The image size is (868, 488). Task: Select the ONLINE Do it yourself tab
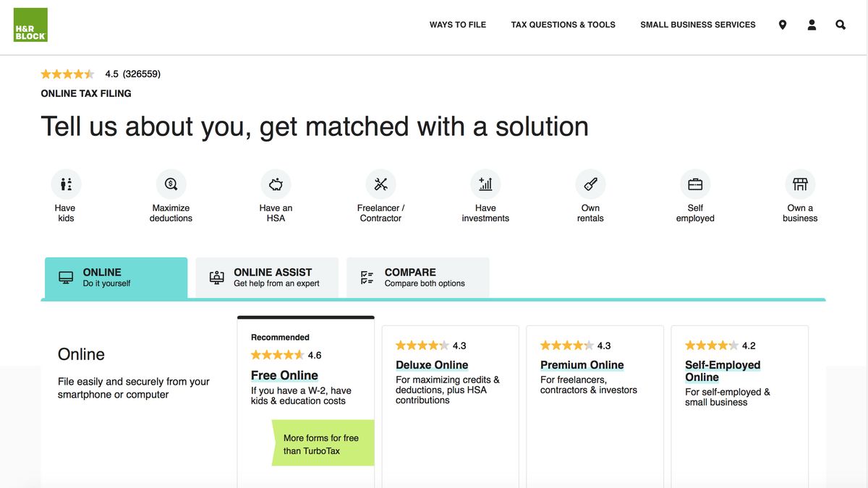(116, 277)
